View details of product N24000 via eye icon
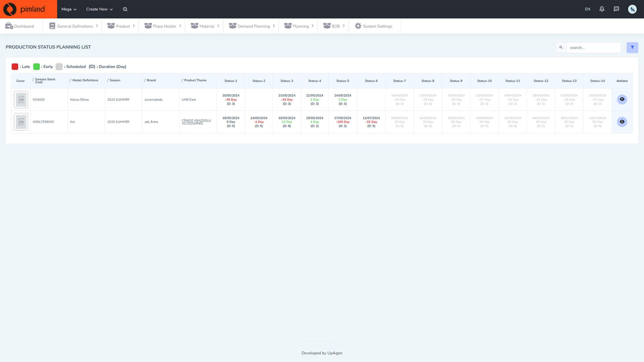This screenshot has width=644, height=362. click(x=622, y=99)
